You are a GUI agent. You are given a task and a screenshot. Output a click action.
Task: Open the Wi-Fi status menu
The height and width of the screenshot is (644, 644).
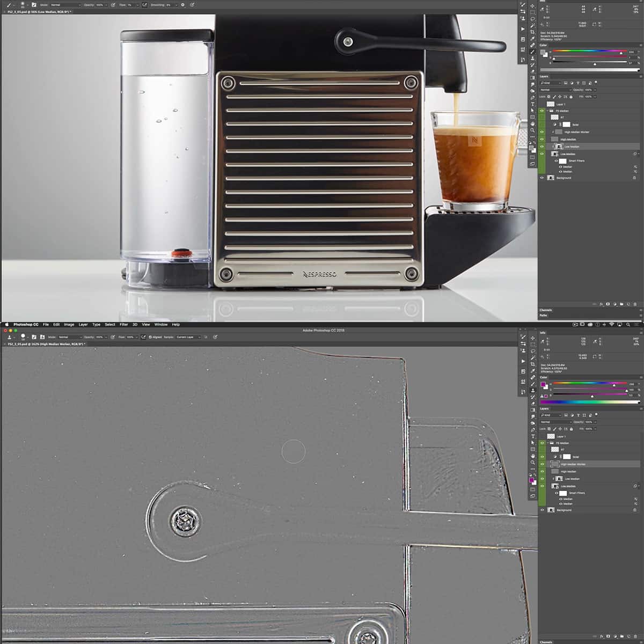click(612, 324)
